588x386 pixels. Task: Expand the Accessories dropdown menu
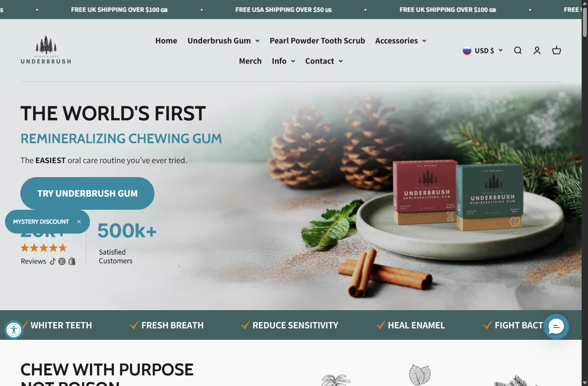(401, 41)
